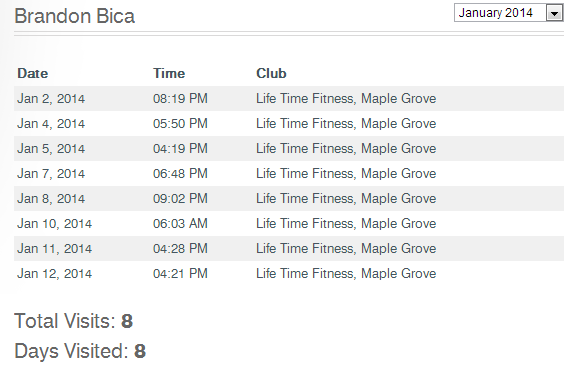
Task: Select the 09:02 PM time entry
Action: coord(180,199)
